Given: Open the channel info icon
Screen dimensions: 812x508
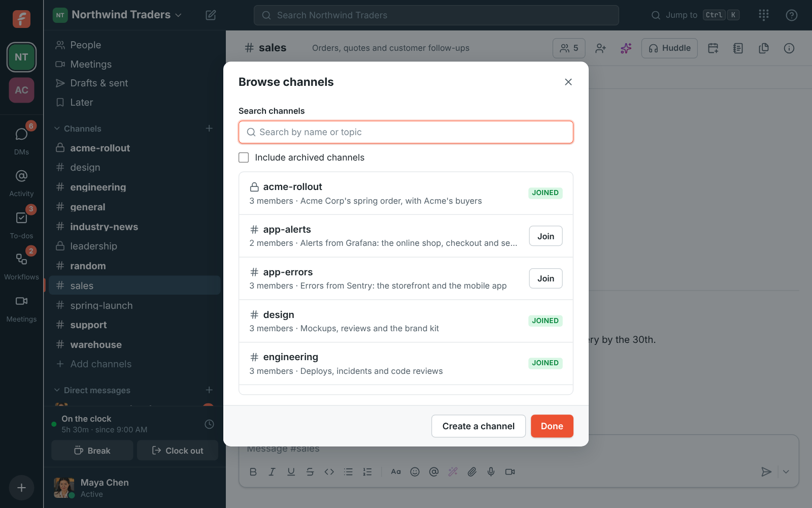Looking at the screenshot, I should point(789,48).
